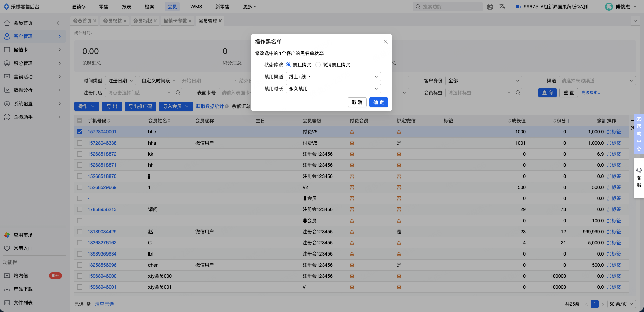Open 报表 top menu
644x312 pixels.
pyautogui.click(x=127, y=7)
